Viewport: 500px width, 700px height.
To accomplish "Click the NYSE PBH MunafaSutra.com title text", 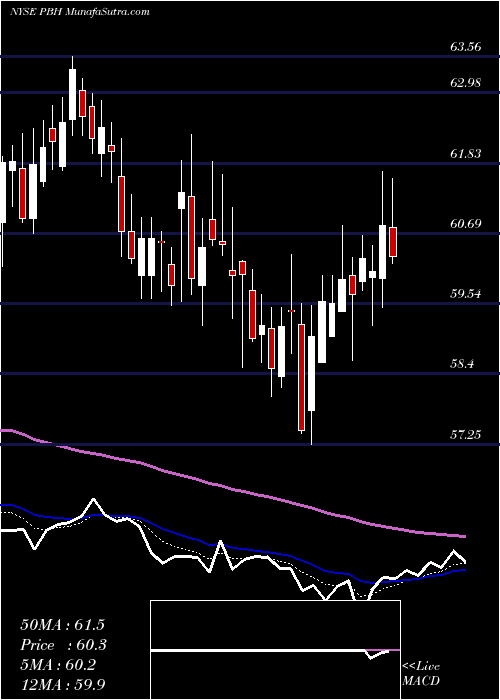I will [x=79, y=12].
